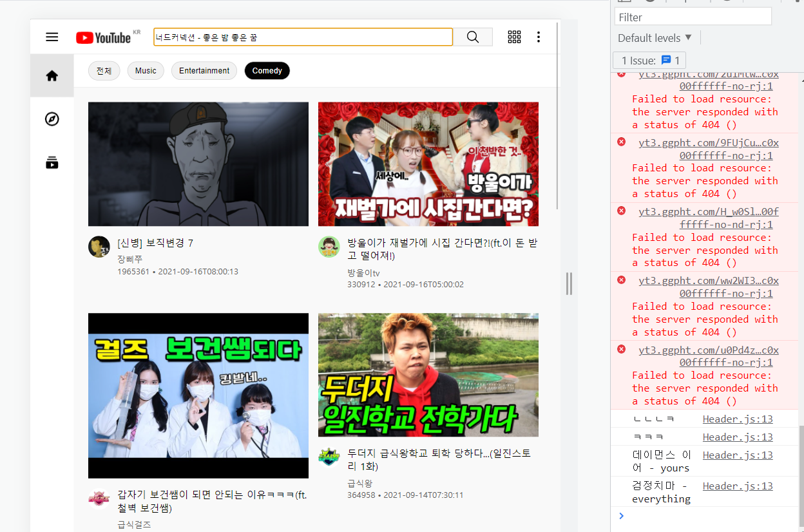The height and width of the screenshot is (532, 804).
Task: Open the Explore compass icon
Action: pos(52,119)
